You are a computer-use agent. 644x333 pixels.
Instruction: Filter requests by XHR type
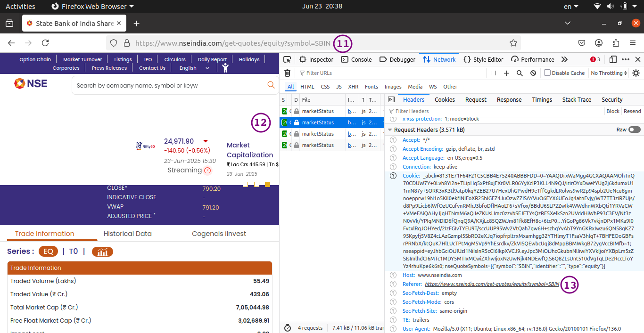coord(353,87)
